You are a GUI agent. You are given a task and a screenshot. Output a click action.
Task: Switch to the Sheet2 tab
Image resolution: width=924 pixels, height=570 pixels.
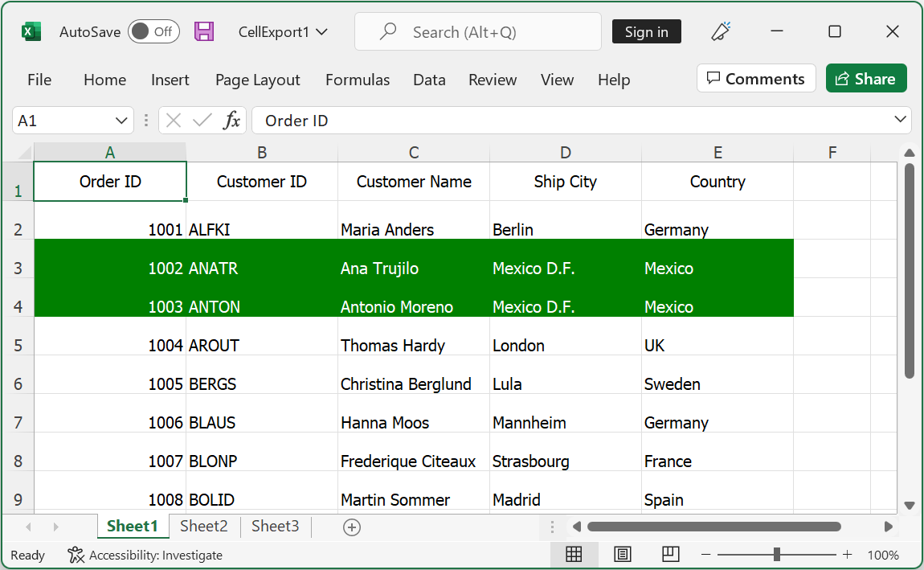click(204, 526)
